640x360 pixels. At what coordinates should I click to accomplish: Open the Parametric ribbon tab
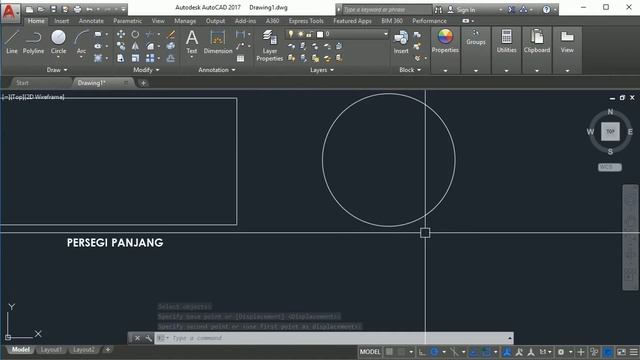click(x=127, y=21)
